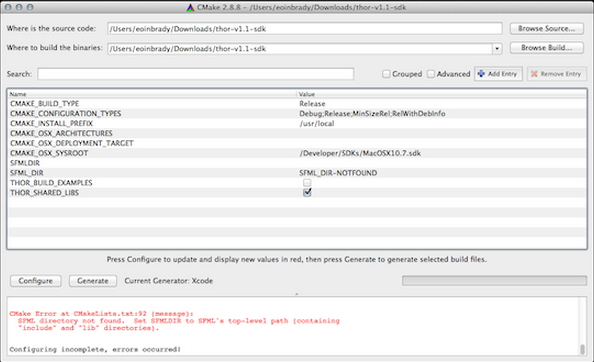Edit the SFML_DIR-NOTFOUND value

338,173
